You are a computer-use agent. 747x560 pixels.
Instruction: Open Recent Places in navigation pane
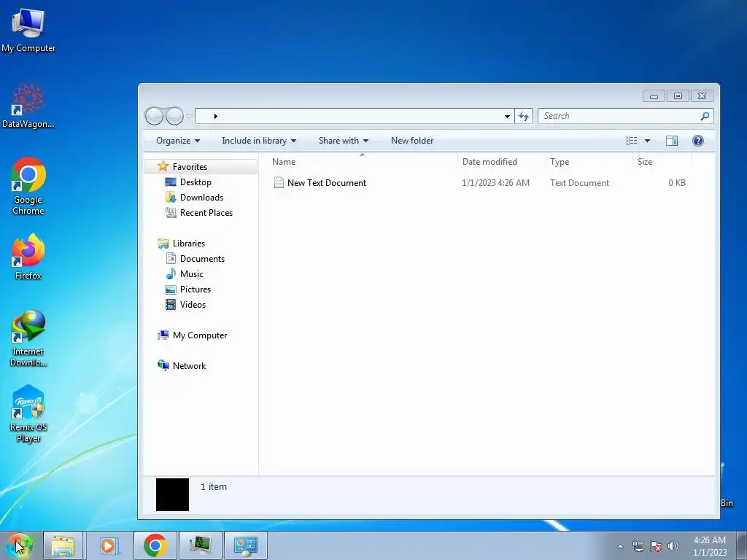tap(206, 212)
